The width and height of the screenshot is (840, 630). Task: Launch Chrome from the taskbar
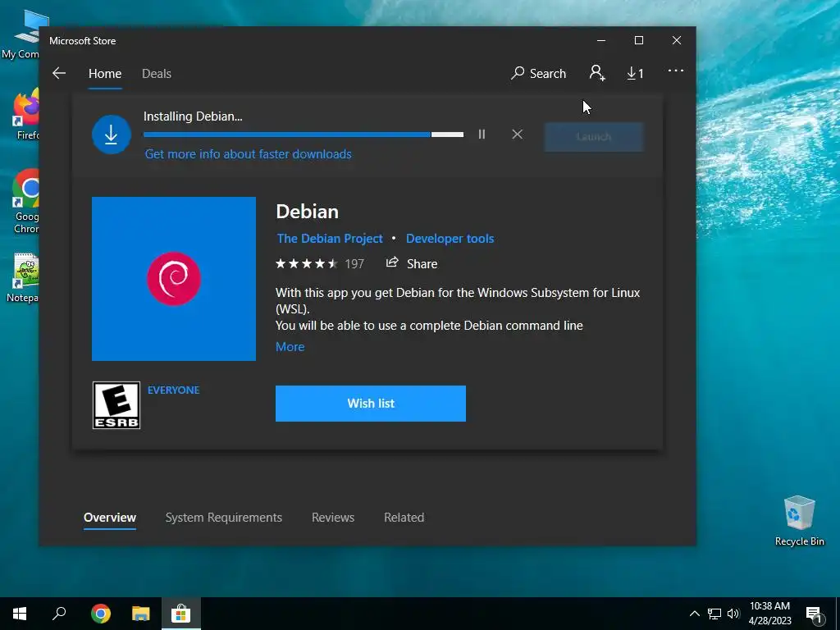(x=101, y=614)
